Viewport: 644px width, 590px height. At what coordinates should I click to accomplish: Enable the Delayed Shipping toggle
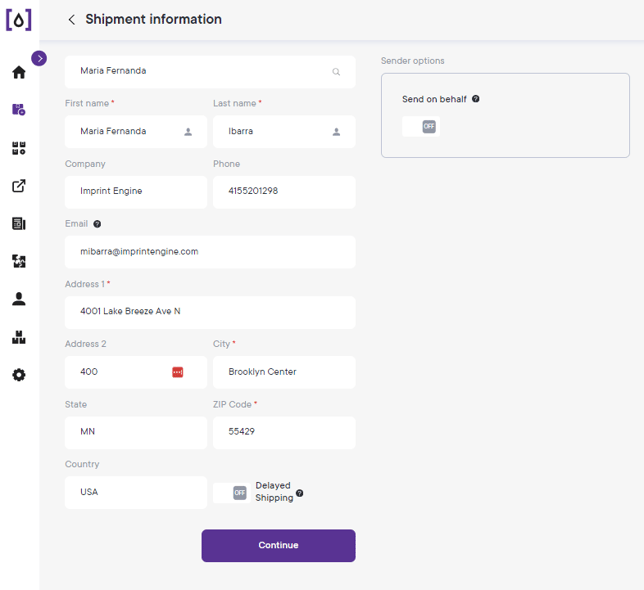(232, 493)
